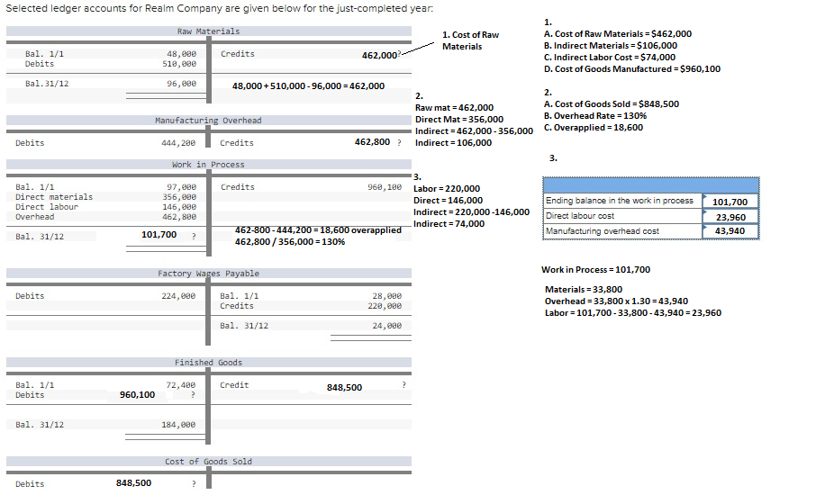Select the Finished Goods credit amount 848,500

point(344,387)
